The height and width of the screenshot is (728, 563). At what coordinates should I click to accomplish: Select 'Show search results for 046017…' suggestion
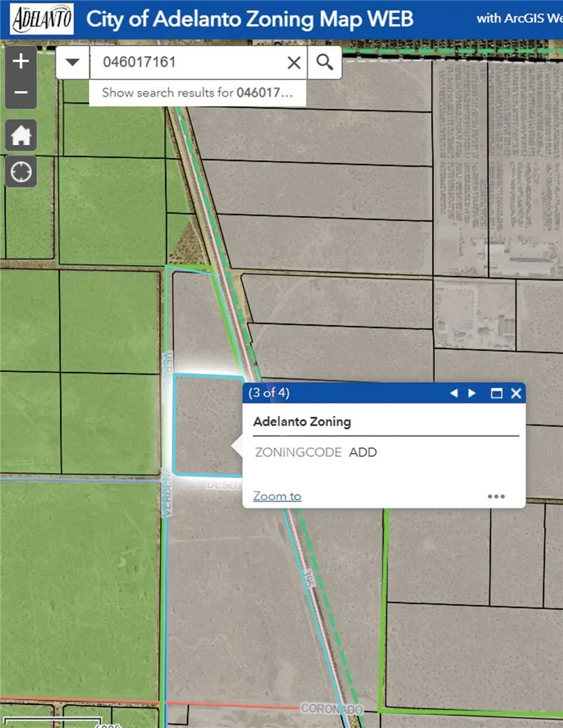coord(197,92)
